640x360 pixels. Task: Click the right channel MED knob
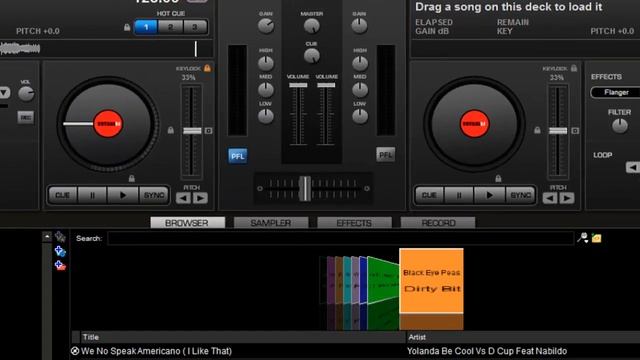point(360,89)
